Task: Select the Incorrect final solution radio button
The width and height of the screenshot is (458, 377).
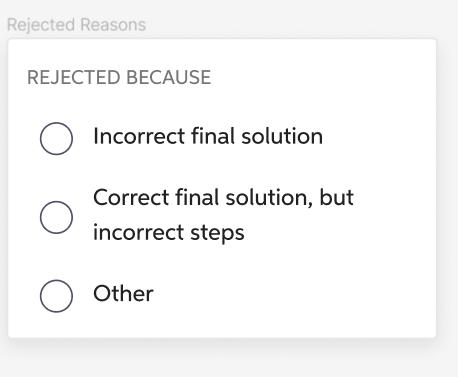Action: point(56,138)
